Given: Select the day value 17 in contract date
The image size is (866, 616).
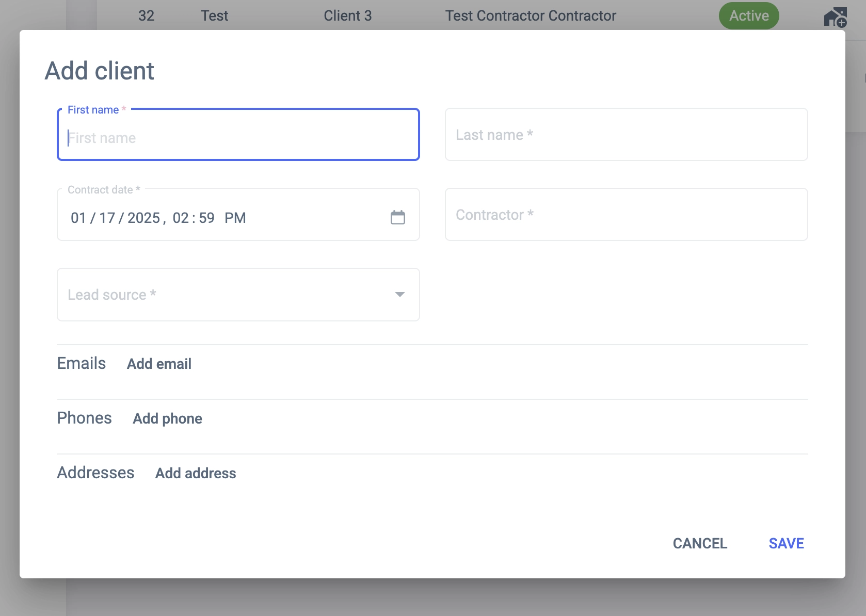Looking at the screenshot, I should tap(107, 218).
